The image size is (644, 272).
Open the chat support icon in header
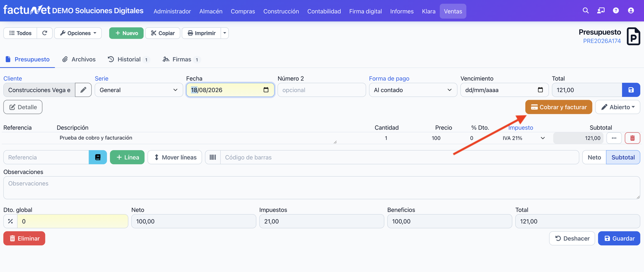click(601, 10)
